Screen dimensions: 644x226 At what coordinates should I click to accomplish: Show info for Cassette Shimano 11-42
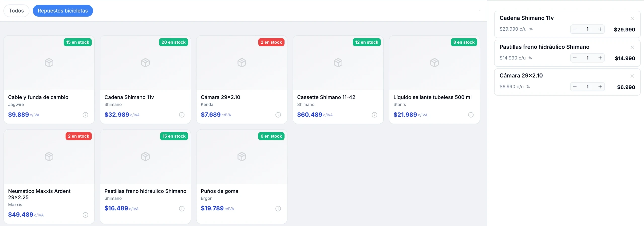[x=375, y=115]
